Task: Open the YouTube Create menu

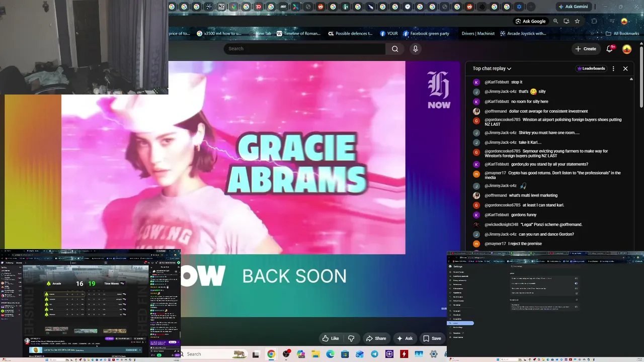Action: click(x=586, y=49)
